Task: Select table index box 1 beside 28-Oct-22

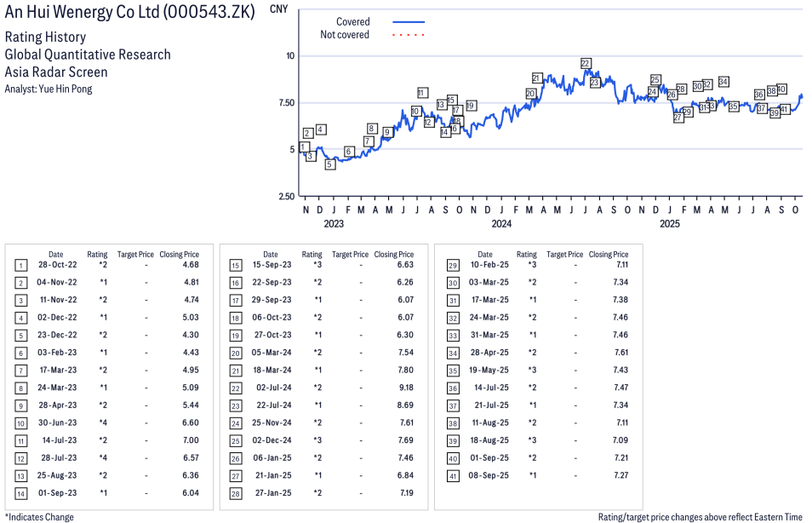Action: click(21, 265)
